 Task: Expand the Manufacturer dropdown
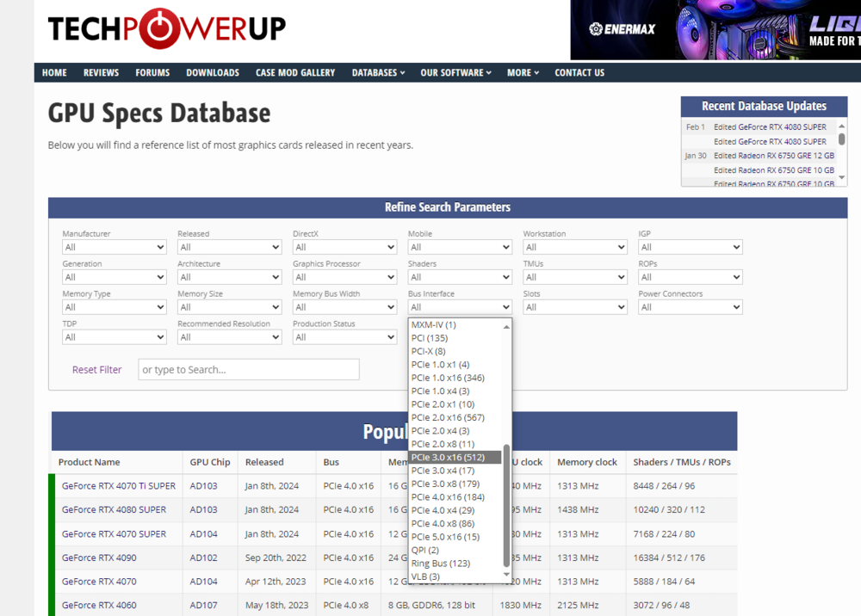(114, 247)
